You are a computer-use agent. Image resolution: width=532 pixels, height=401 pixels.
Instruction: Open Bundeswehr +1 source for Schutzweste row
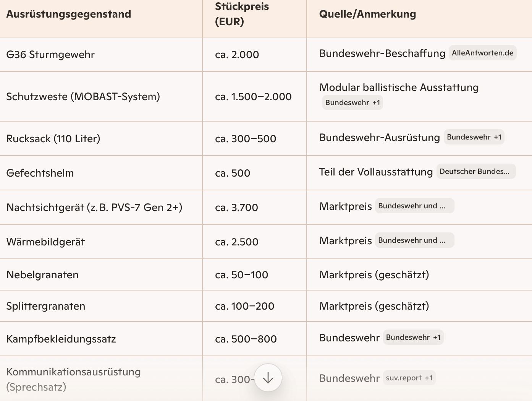coord(352,103)
